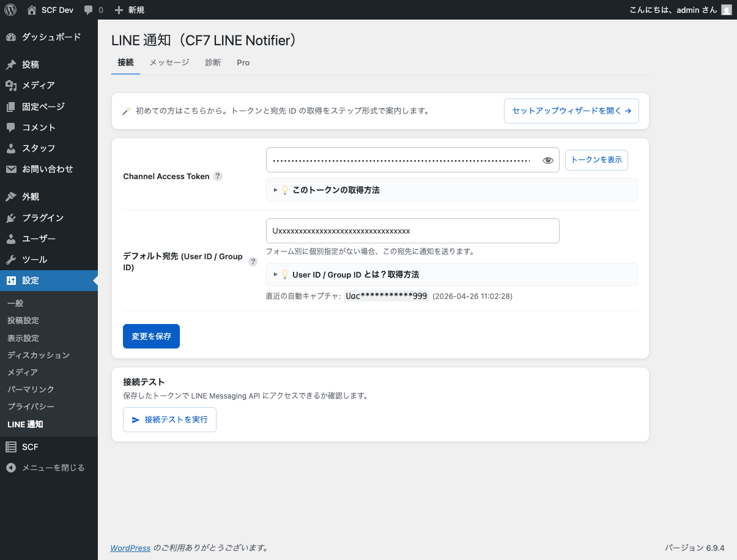
Task: Click the lightbulb icon beside このトークンの取得方法
Action: click(x=284, y=190)
